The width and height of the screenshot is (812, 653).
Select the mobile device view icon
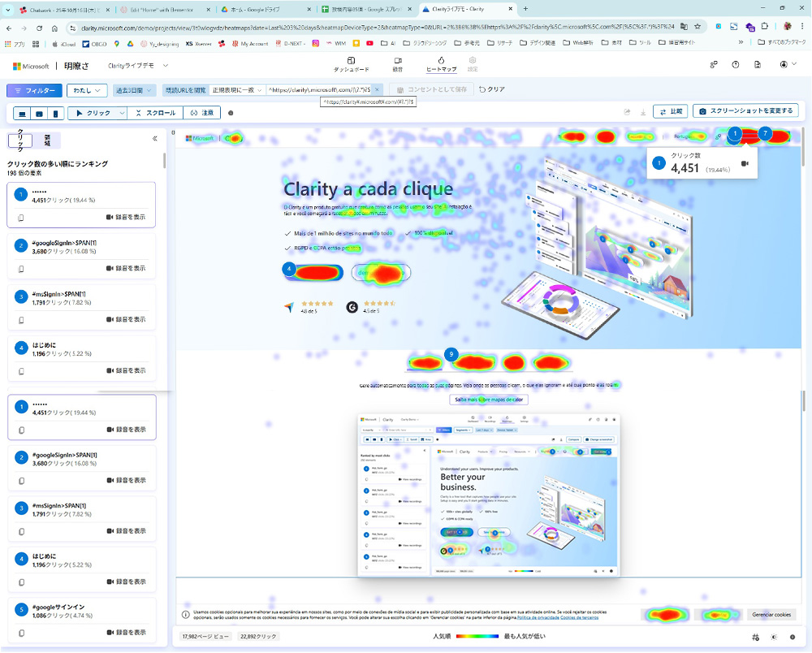pos(56,114)
